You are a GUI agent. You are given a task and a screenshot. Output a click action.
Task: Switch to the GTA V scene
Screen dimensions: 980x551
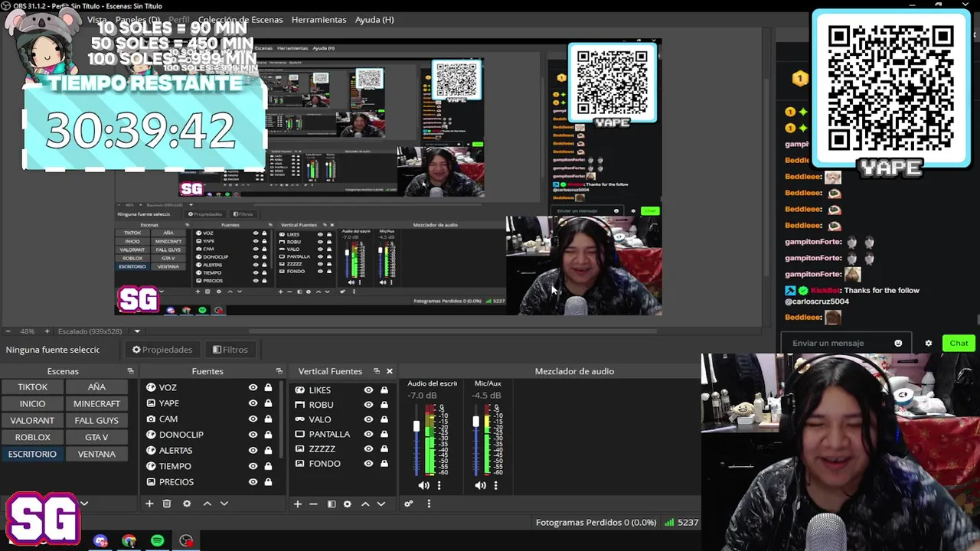(x=96, y=437)
